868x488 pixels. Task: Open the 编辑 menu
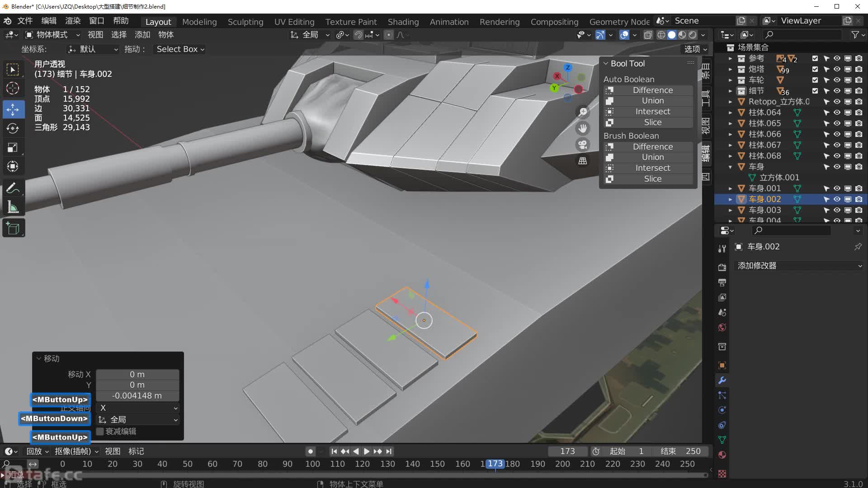[x=49, y=21]
